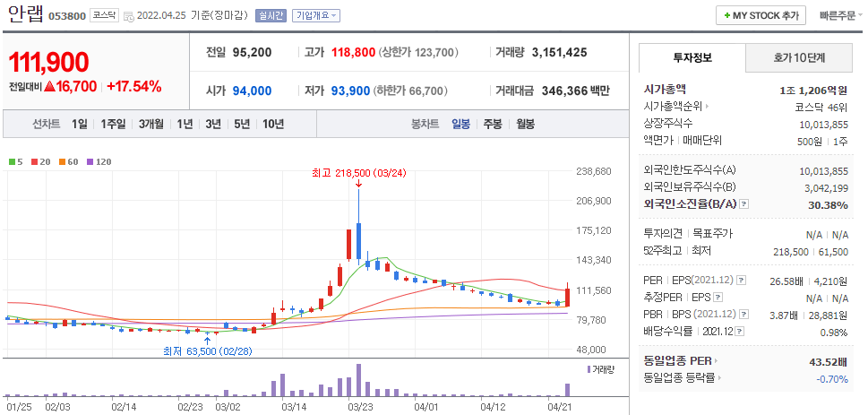Show the 월봉 monthly candle chart
This screenshot has height=415, width=868.
point(525,124)
